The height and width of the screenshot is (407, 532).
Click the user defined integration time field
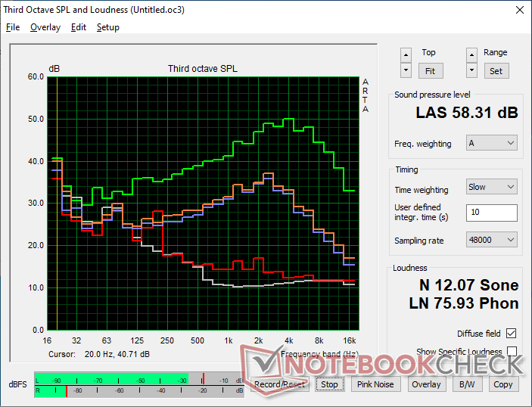[492, 213]
